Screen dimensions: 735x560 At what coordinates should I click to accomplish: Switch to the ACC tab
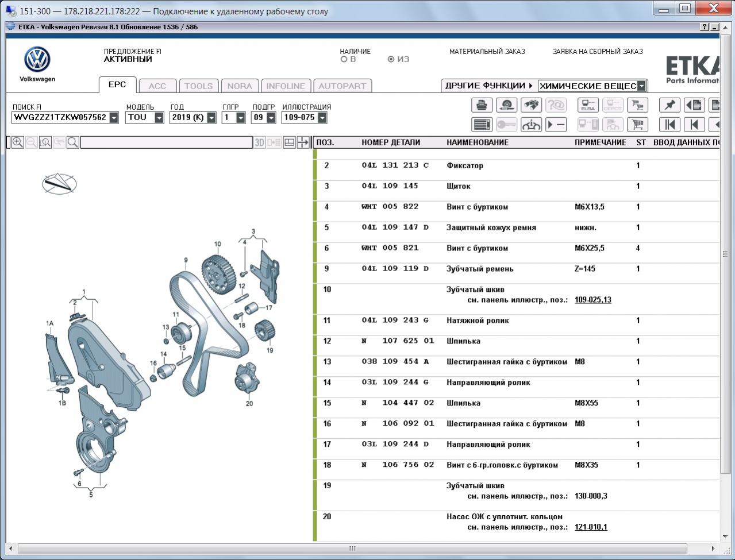(x=157, y=86)
